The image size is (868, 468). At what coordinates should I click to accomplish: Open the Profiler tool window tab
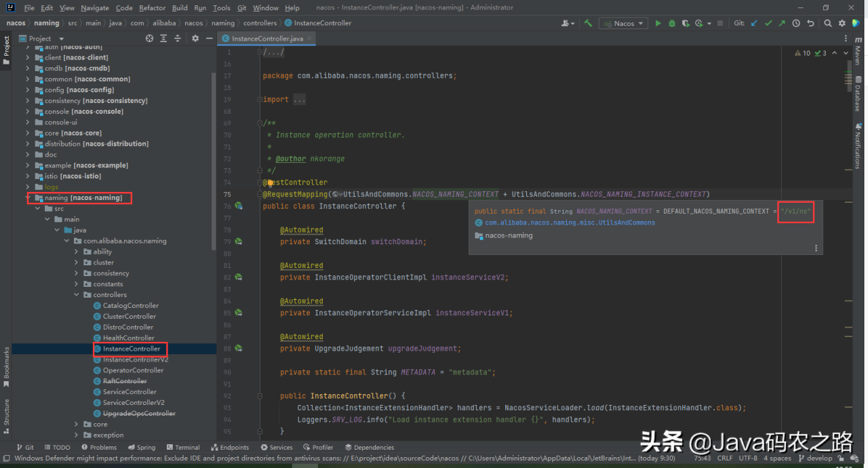(317, 448)
